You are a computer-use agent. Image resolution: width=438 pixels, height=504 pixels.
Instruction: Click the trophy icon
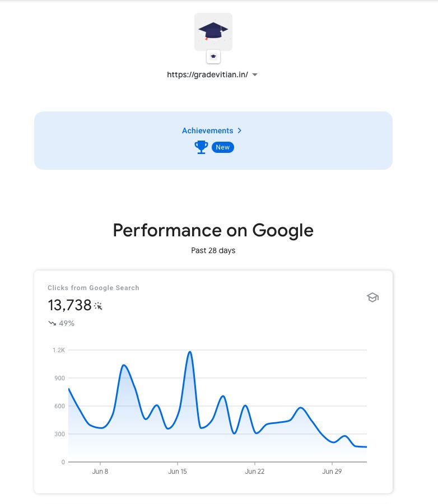click(x=201, y=147)
